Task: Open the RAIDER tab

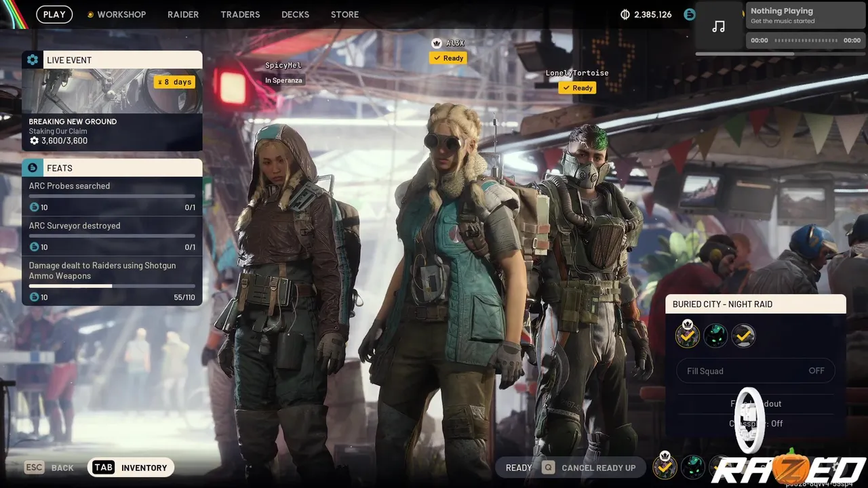Action: tap(183, 14)
